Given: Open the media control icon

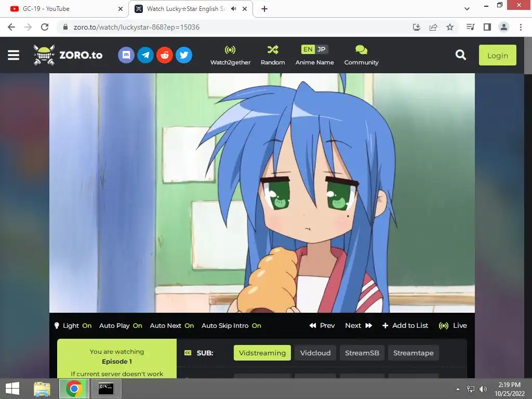Looking at the screenshot, I should [x=471, y=27].
